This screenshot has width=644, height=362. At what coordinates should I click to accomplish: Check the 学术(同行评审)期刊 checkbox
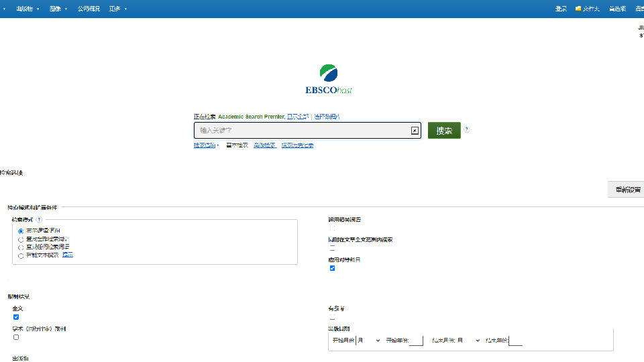point(16,337)
